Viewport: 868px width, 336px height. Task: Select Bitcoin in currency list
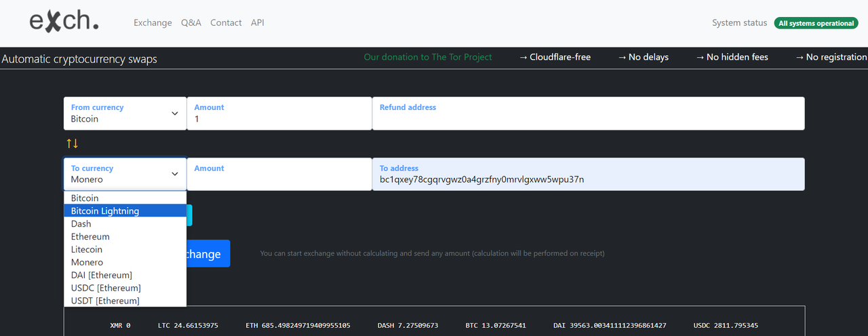tap(125, 198)
